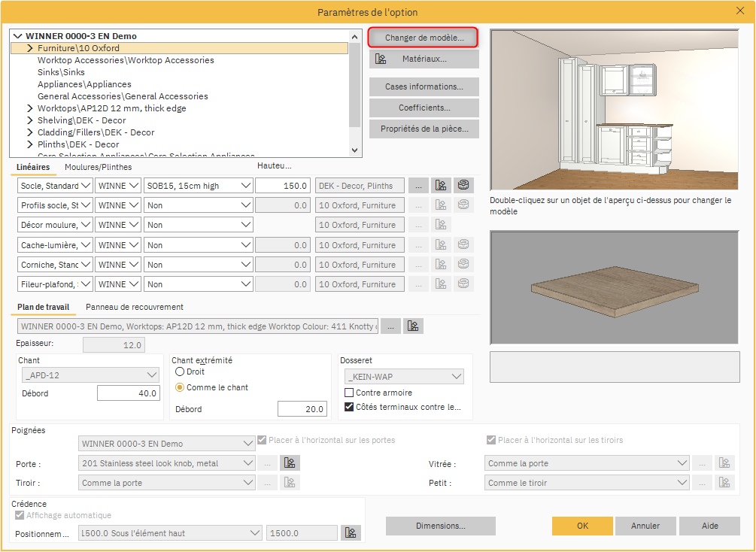The image size is (756, 552).
Task: Click the Chant Débord field showing 40.0
Action: [x=128, y=393]
